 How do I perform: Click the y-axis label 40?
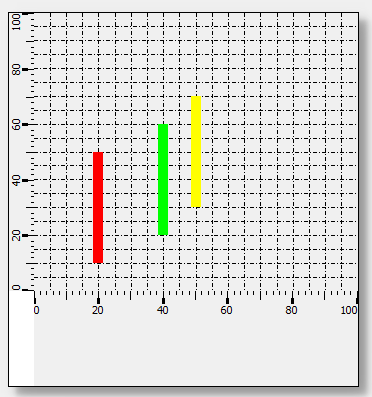tap(16, 180)
